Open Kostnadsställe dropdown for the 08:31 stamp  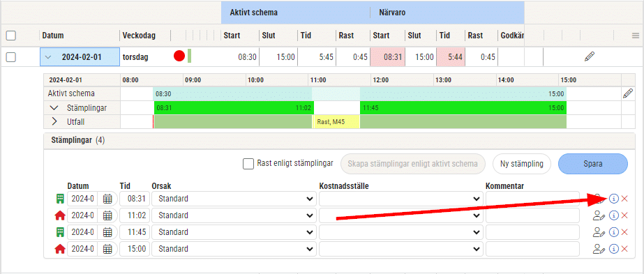(401, 199)
